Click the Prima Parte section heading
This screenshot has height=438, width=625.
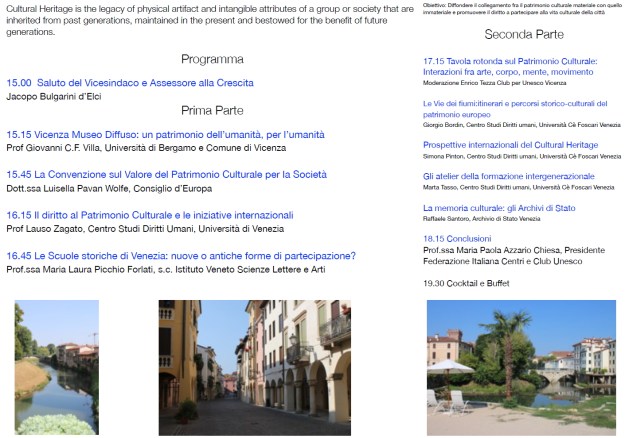click(212, 110)
